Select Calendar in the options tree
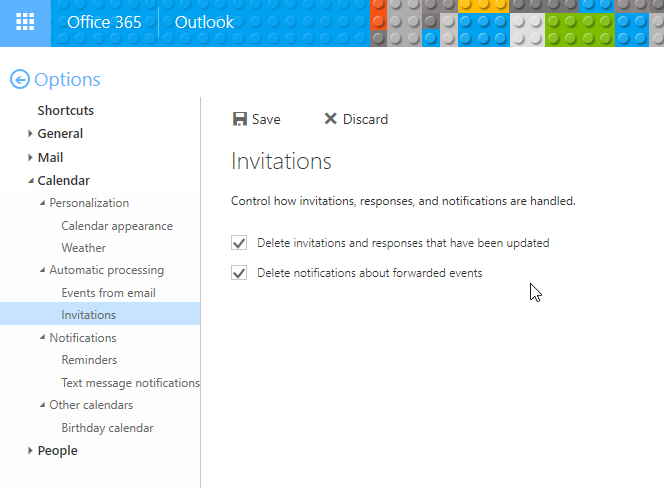This screenshot has height=488, width=664. (x=64, y=181)
